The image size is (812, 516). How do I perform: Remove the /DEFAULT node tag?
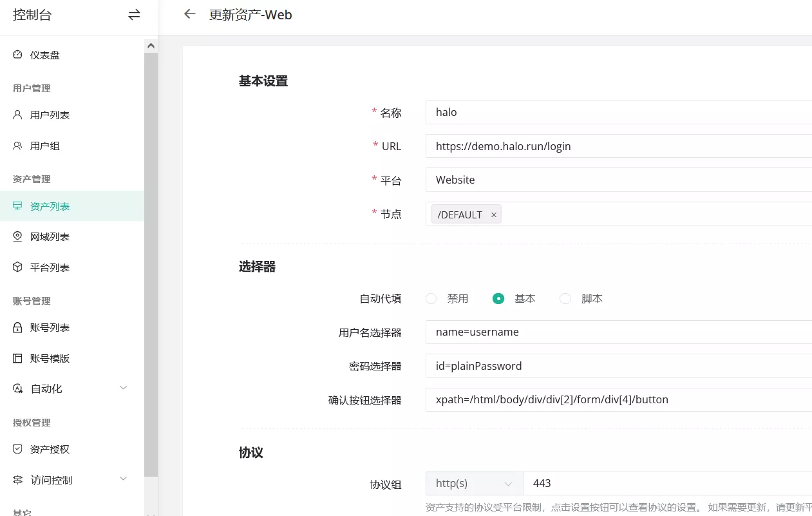pyautogui.click(x=494, y=215)
